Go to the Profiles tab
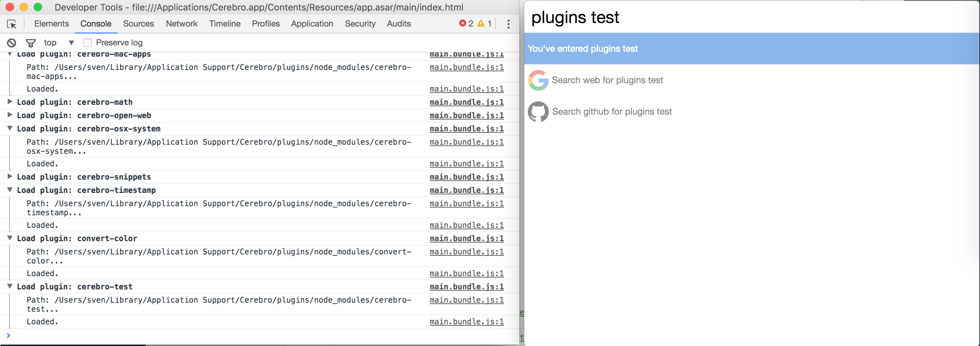 pos(266,23)
